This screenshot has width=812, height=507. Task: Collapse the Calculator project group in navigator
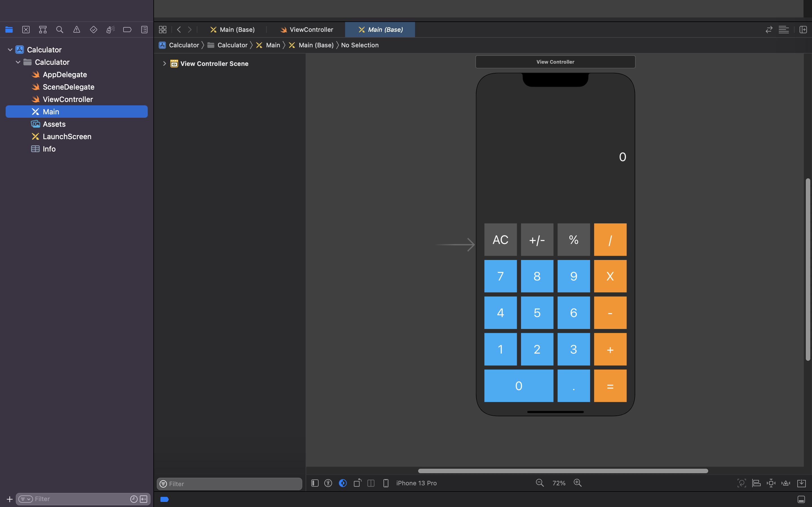[x=10, y=50]
